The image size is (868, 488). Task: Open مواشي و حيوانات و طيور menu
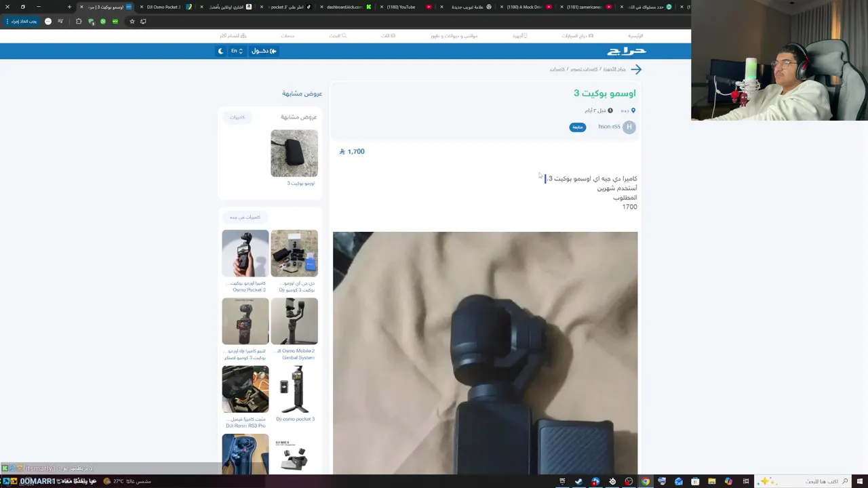tap(454, 36)
